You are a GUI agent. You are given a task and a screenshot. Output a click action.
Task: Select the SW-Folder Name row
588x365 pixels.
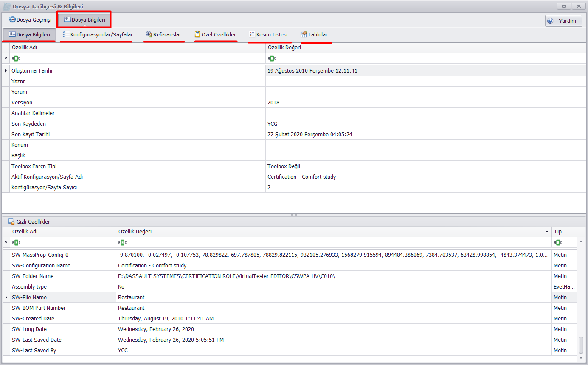click(290, 276)
